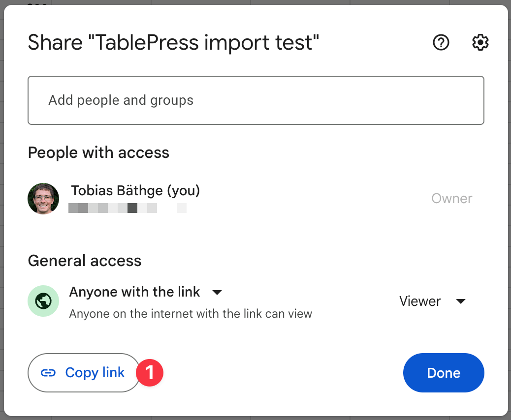The height and width of the screenshot is (420, 511).
Task: Click the People with access heading
Action: [x=98, y=152]
